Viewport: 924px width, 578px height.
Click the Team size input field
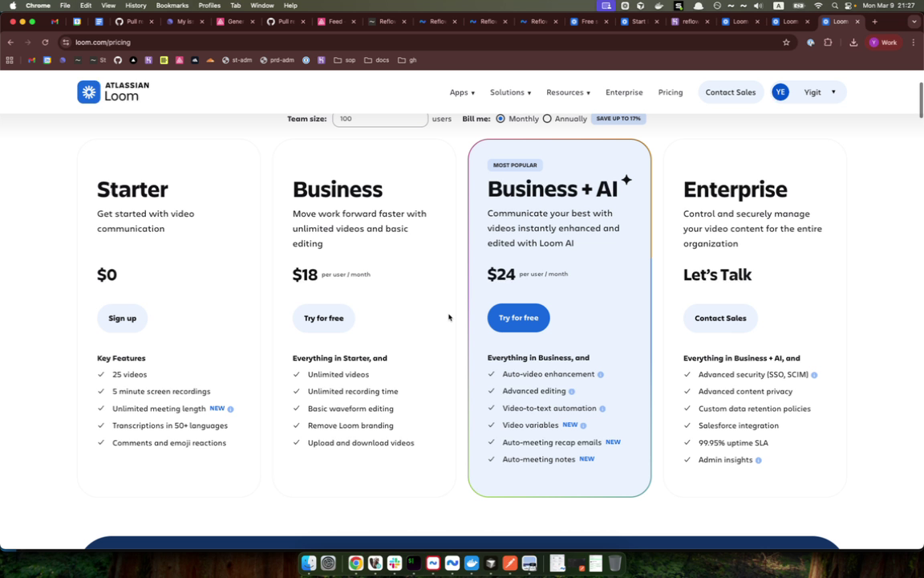tap(380, 119)
